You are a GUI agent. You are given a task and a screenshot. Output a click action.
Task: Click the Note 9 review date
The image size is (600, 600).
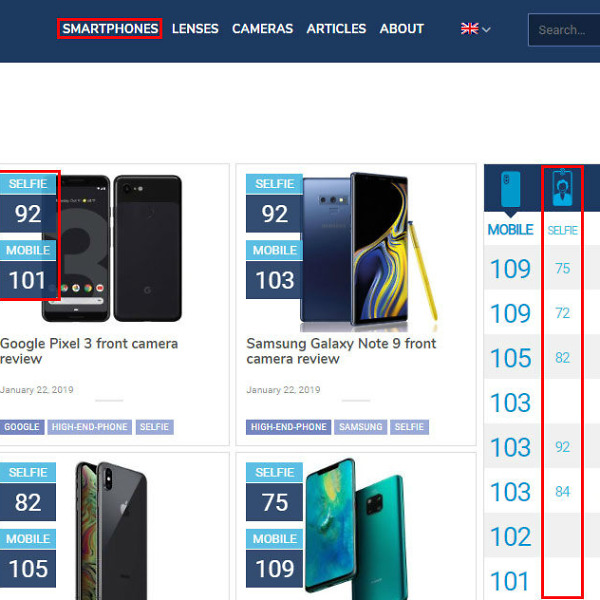click(283, 390)
